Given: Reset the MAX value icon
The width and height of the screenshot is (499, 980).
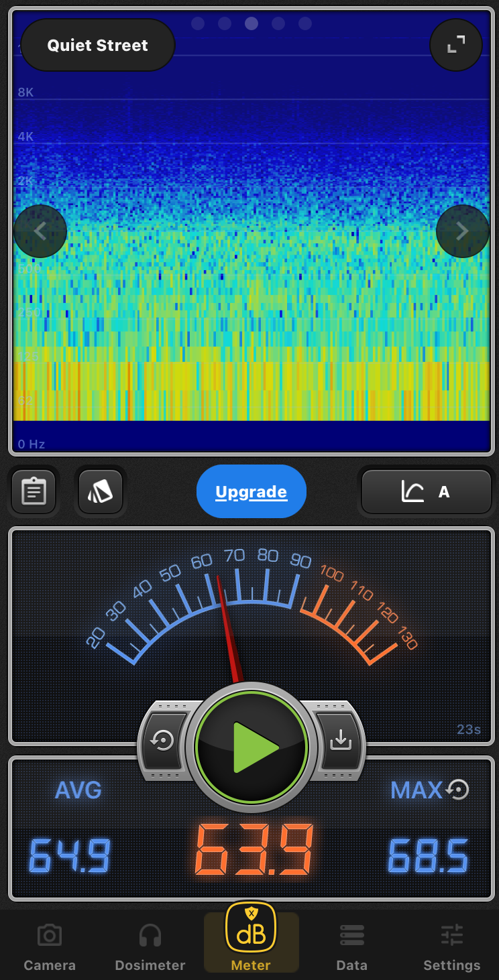Looking at the screenshot, I should coord(457,790).
